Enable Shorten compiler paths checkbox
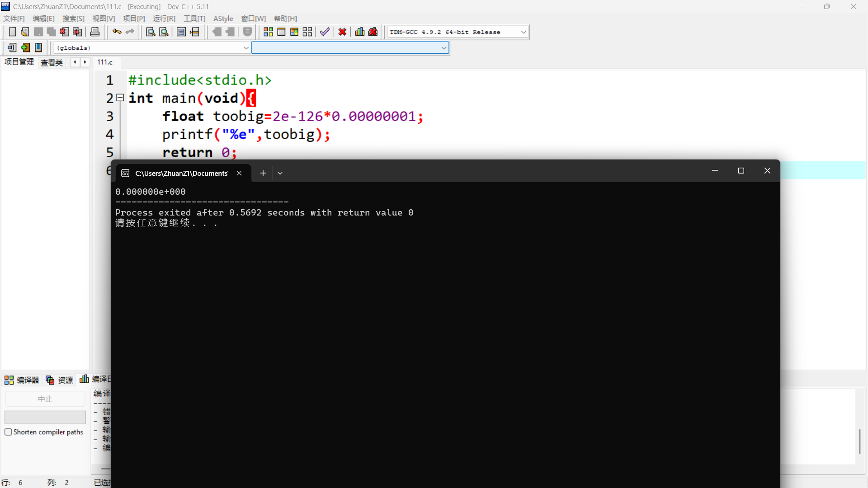The image size is (868, 488). 8,432
